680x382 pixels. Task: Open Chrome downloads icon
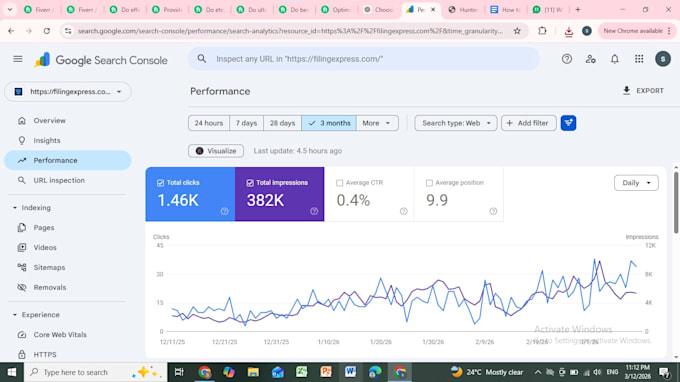569,31
